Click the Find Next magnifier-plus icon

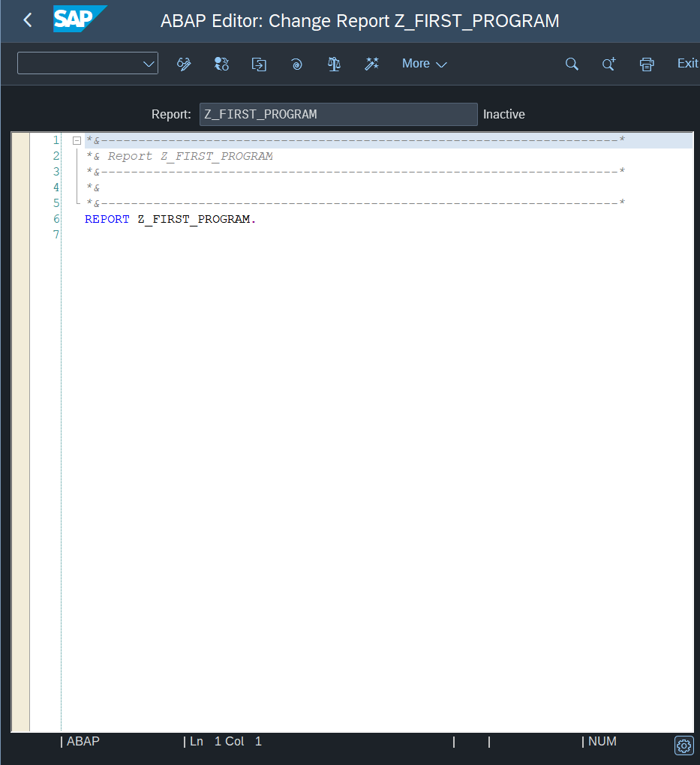coord(609,64)
